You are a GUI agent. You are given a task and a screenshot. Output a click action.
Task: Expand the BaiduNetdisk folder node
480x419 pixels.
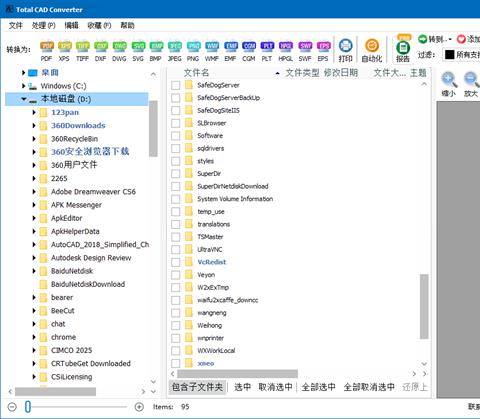[x=34, y=271]
